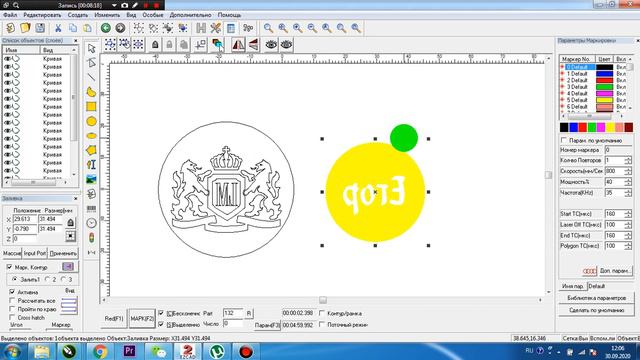
Task: Add a delay using the clock icon
Action: pyautogui.click(x=91, y=223)
